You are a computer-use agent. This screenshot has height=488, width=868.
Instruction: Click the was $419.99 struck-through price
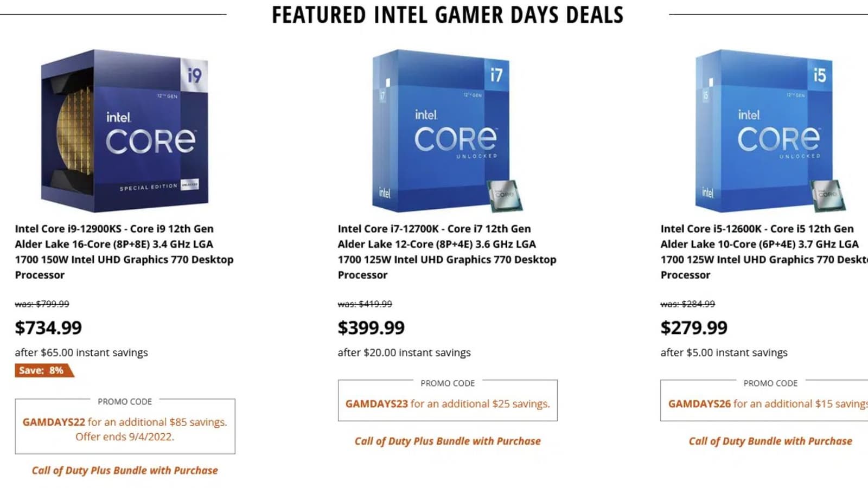[x=365, y=304]
